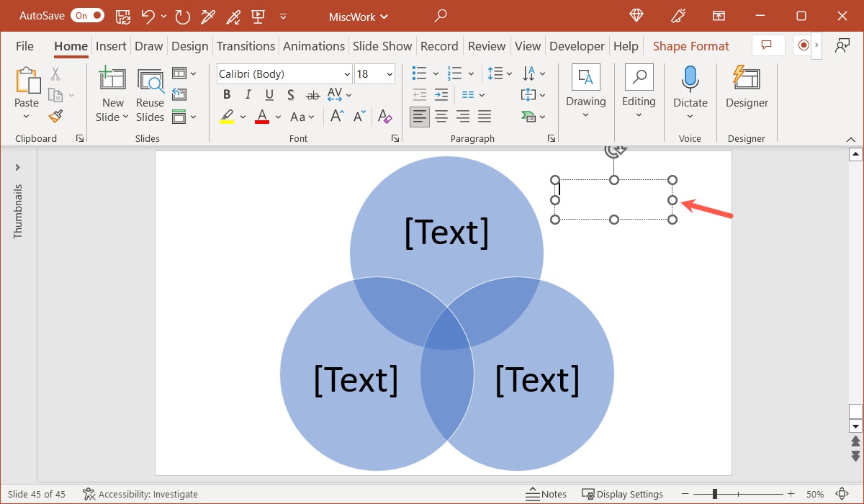864x504 pixels.
Task: Turn off the AutoSave toggle
Action: tap(86, 14)
